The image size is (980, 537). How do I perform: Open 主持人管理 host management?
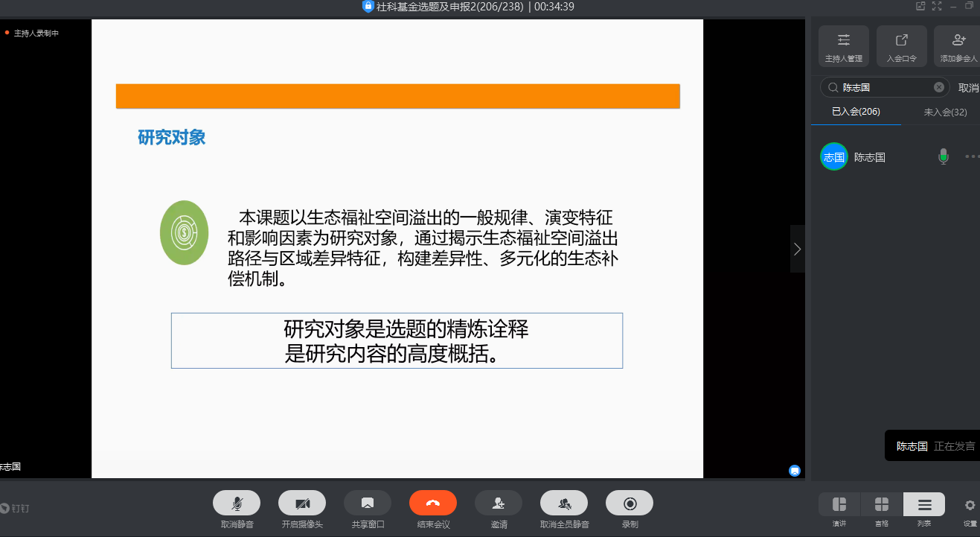click(x=844, y=46)
